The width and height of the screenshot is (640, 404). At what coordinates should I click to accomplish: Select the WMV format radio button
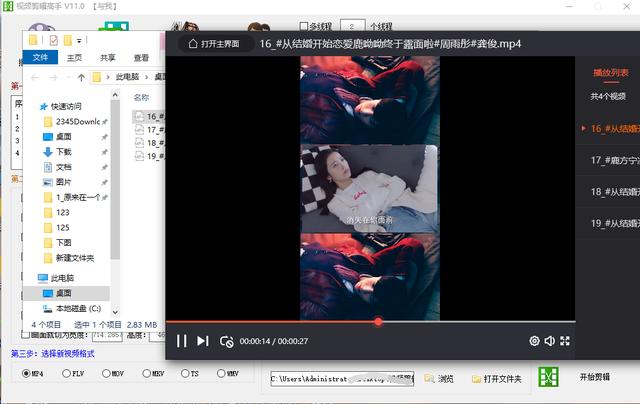221,373
